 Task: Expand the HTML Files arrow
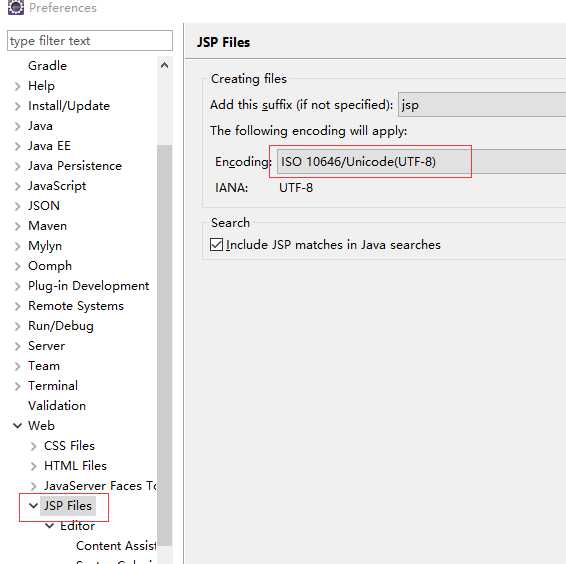tap(33, 467)
